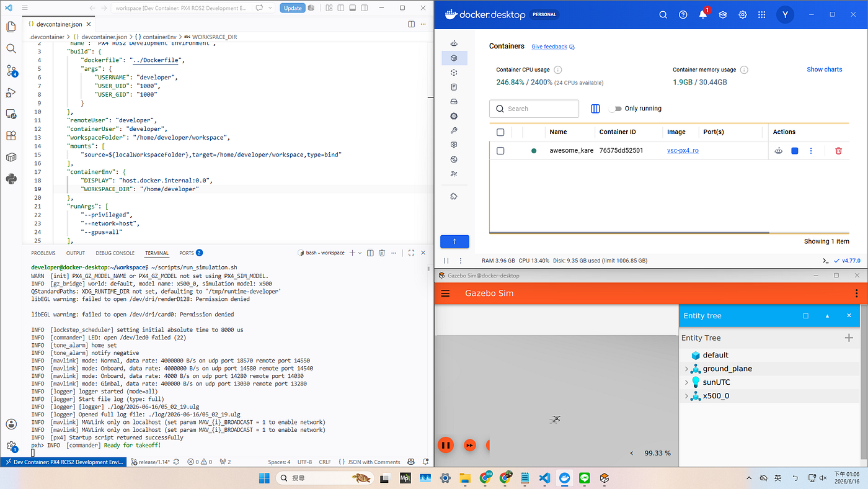Open VS Code from Windows taskbar
Viewport: 868px width, 489px height.
coord(544,478)
